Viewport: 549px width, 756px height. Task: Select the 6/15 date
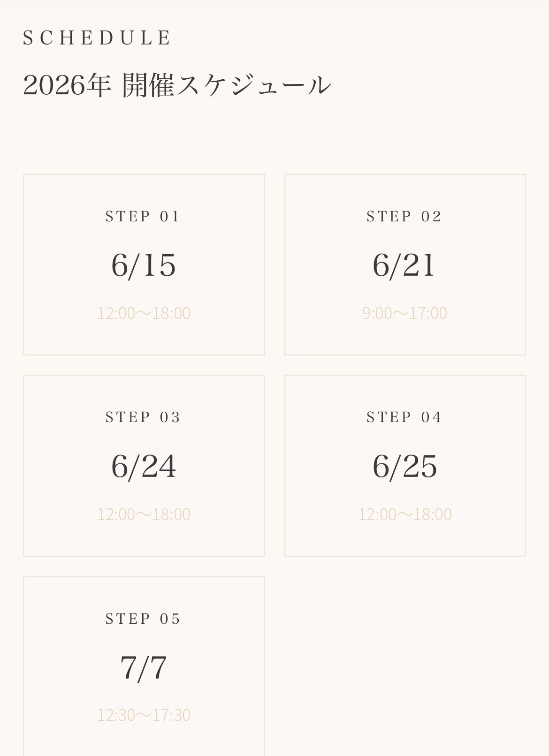click(x=144, y=265)
